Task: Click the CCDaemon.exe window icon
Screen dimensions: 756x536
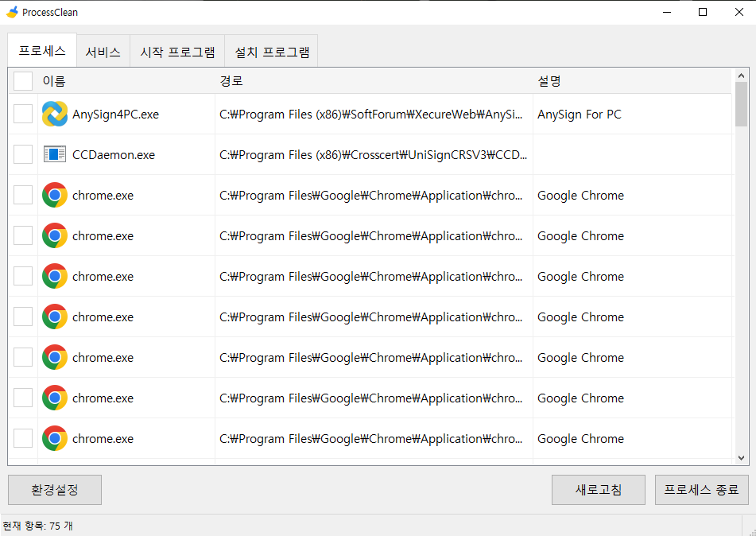Action: [x=55, y=155]
